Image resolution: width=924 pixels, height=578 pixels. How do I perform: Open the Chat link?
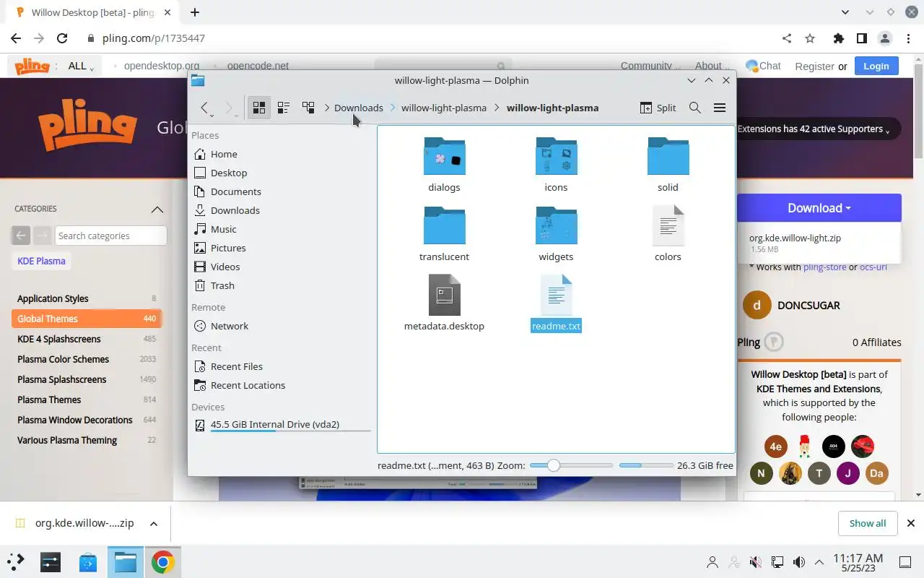point(763,66)
